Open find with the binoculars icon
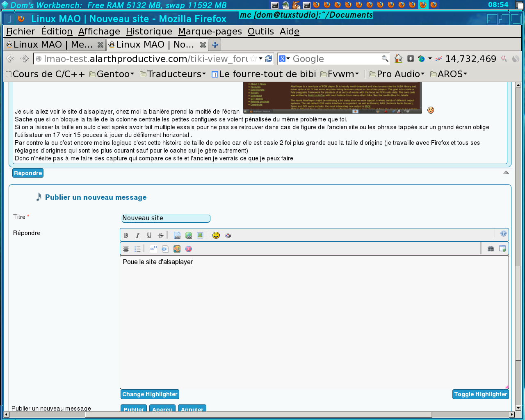The height and width of the screenshot is (420, 525). [x=491, y=249]
